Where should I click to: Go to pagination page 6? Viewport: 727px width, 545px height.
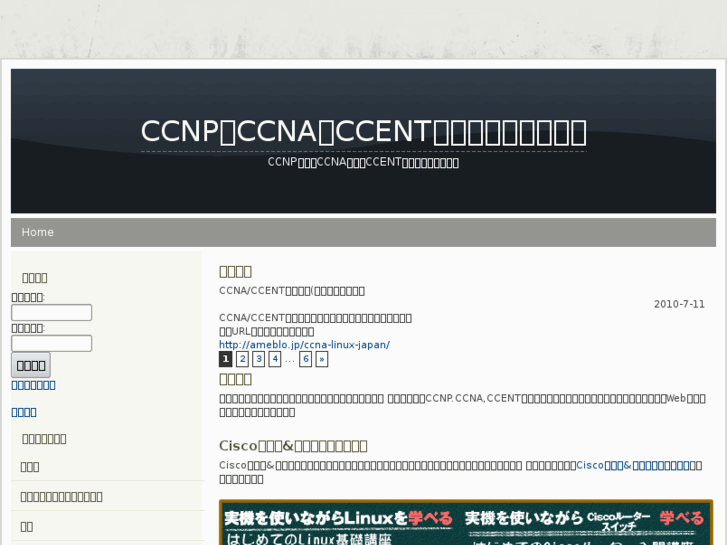tap(306, 359)
